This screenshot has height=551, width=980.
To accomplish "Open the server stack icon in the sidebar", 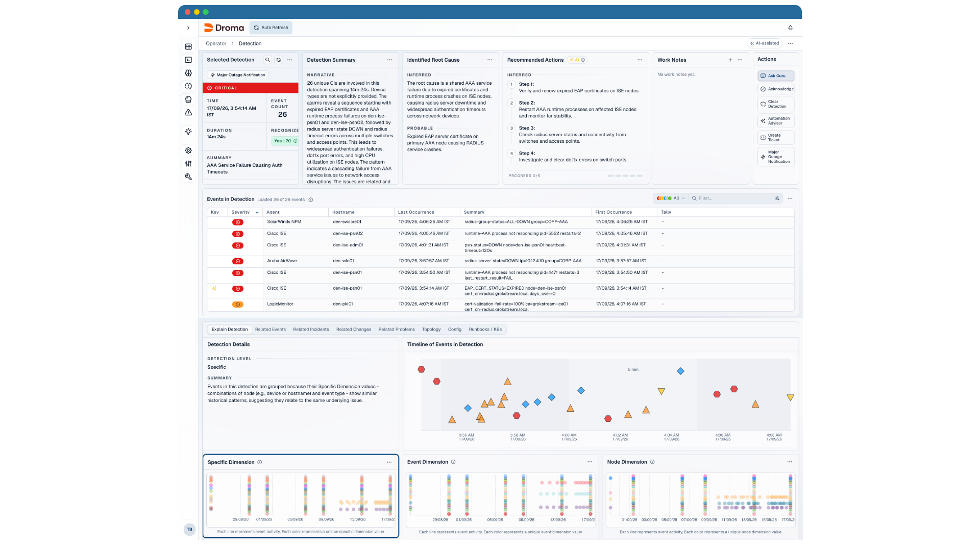I will coord(188,46).
